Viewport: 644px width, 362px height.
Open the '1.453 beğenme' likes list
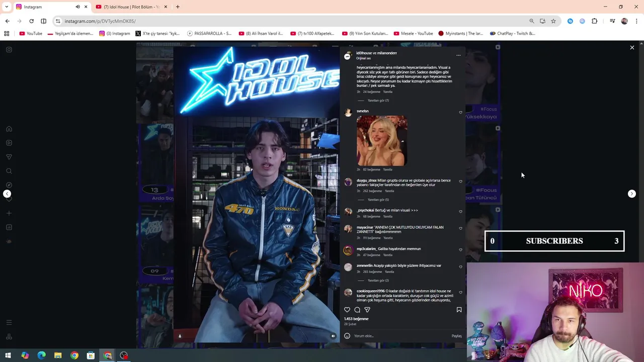coord(356,319)
